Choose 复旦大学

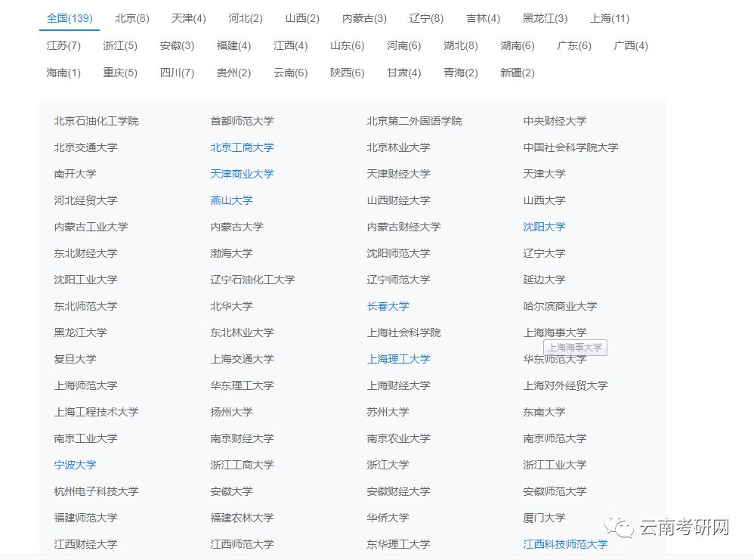75,359
